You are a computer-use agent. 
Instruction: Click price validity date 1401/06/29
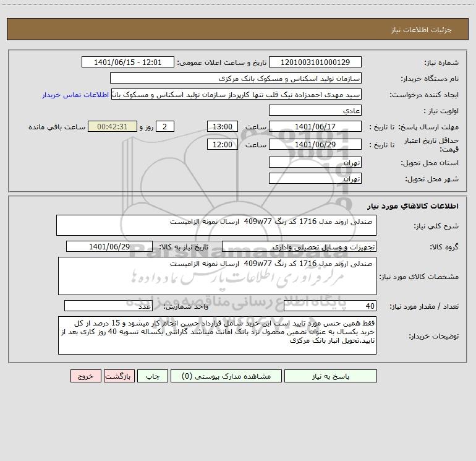pos(315,144)
